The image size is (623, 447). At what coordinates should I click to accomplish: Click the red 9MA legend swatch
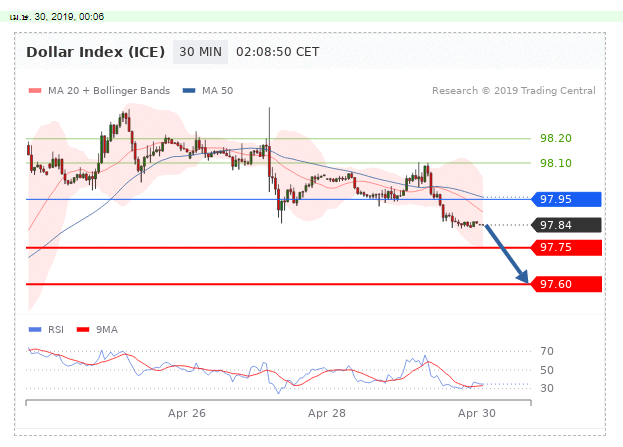tap(83, 329)
